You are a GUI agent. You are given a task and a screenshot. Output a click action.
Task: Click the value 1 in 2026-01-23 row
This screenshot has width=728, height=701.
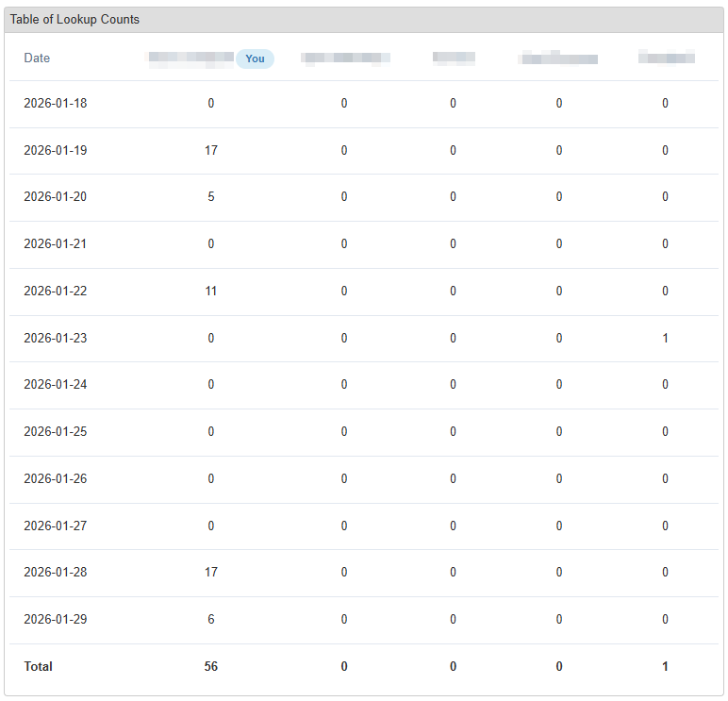666,338
